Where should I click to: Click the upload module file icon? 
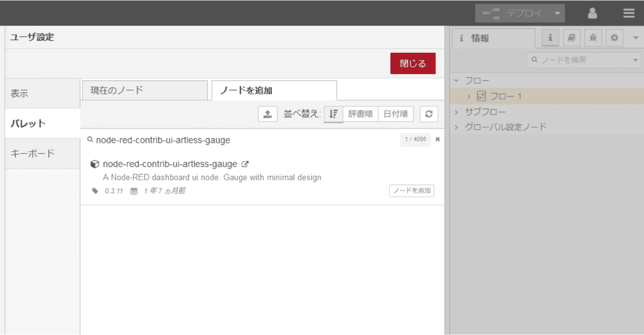[267, 114]
